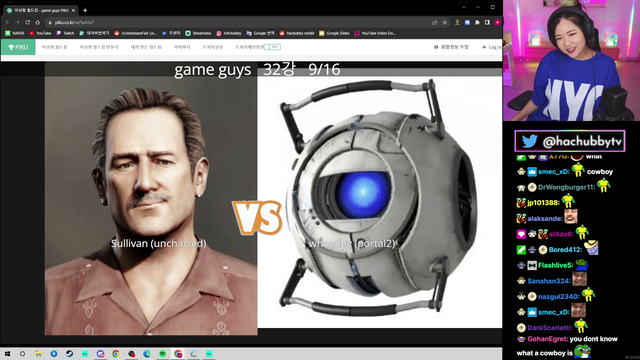Viewport: 640px width, 360px height.
Task: Expand the tab search chevron
Action: [464, 7]
